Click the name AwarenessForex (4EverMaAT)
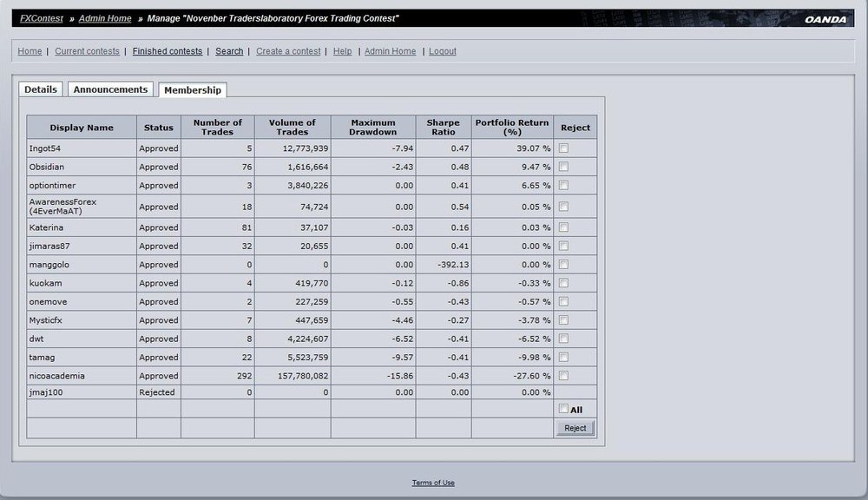The height and width of the screenshot is (500, 868). coord(62,207)
